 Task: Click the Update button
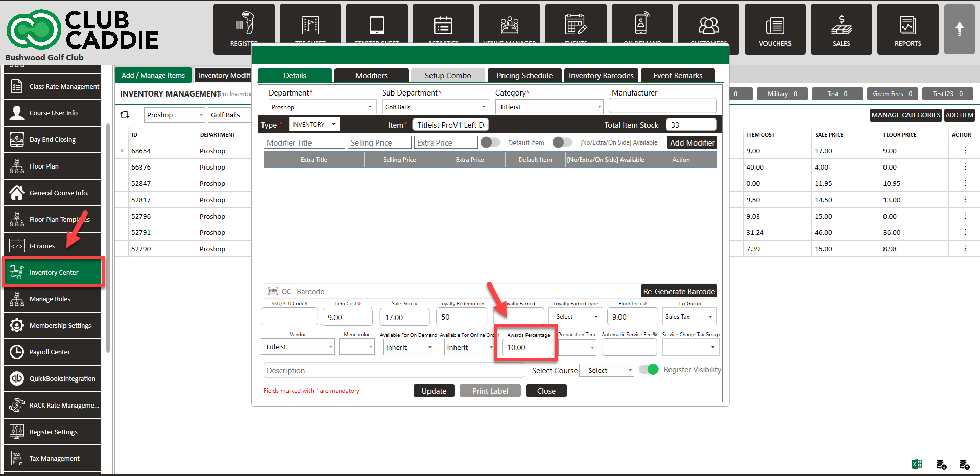(x=434, y=391)
